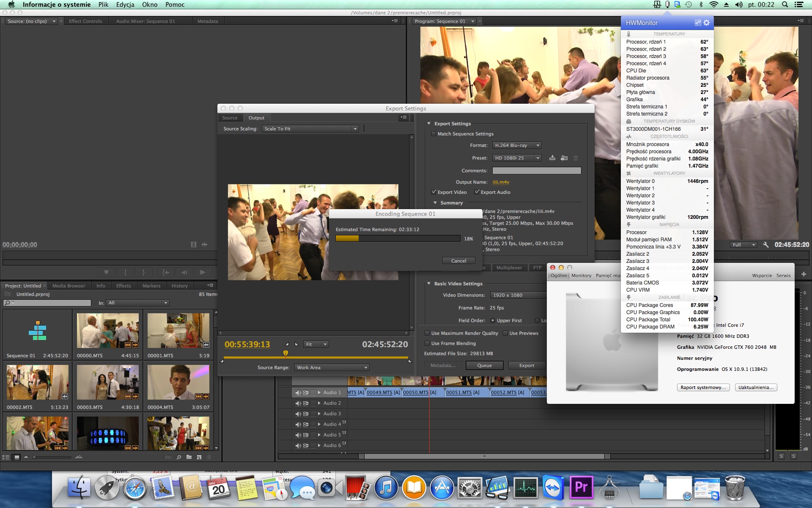
Task: Open iTunes from the Dock
Action: pos(386,488)
